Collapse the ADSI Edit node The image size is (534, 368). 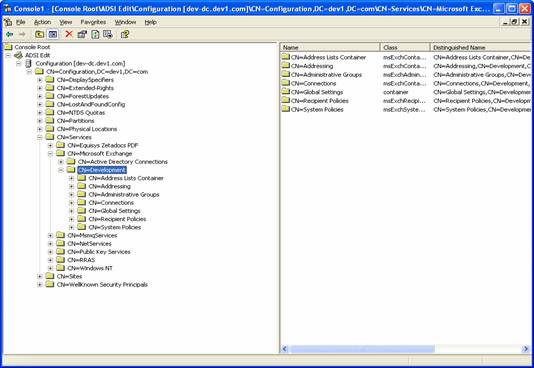(9, 55)
